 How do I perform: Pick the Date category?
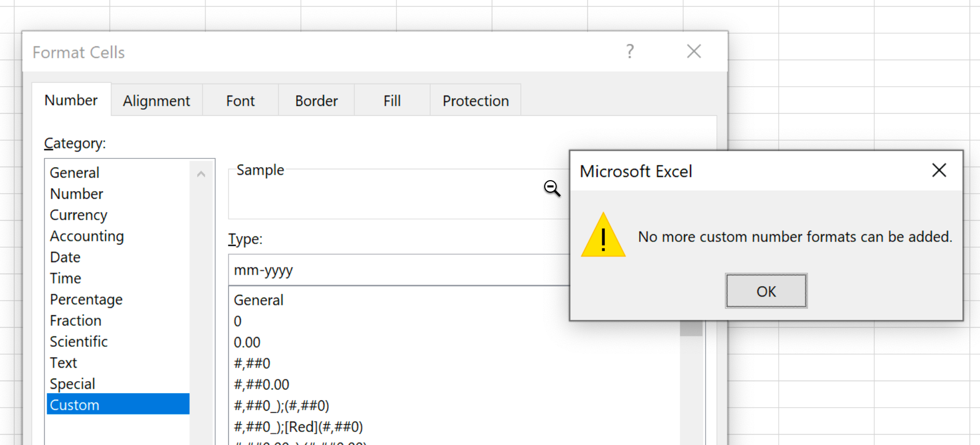coord(118,257)
